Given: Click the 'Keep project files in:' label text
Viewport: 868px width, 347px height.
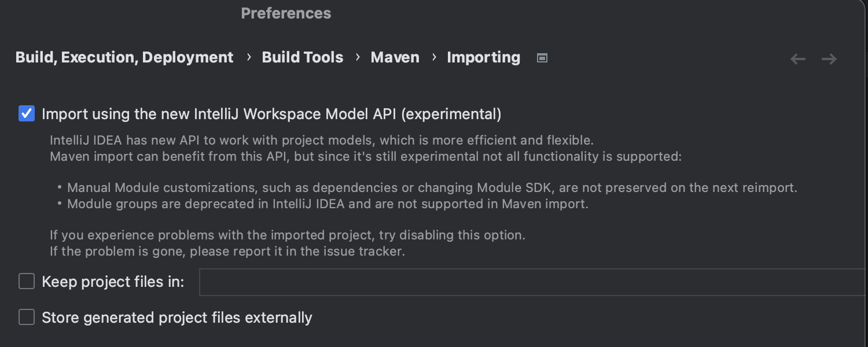Looking at the screenshot, I should (x=113, y=282).
